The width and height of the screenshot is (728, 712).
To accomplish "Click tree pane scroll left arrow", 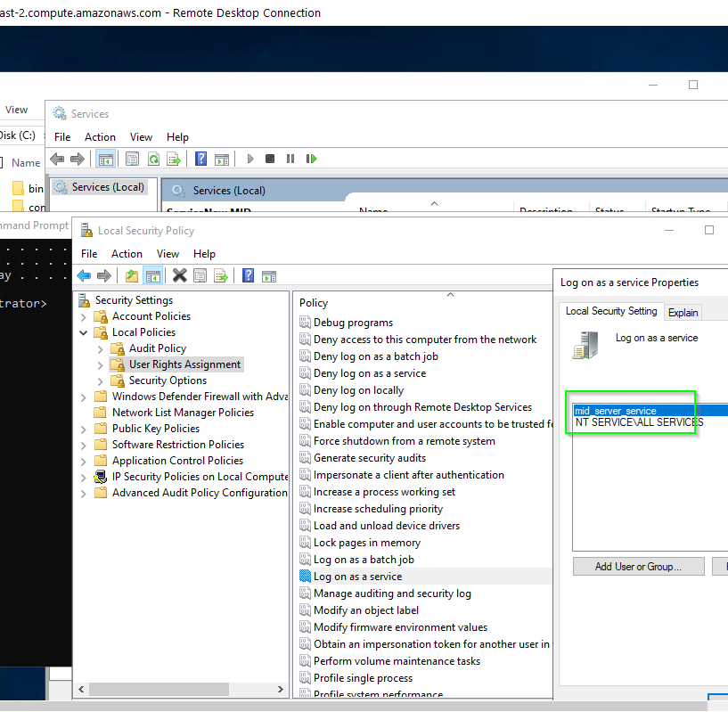I will click(x=81, y=689).
